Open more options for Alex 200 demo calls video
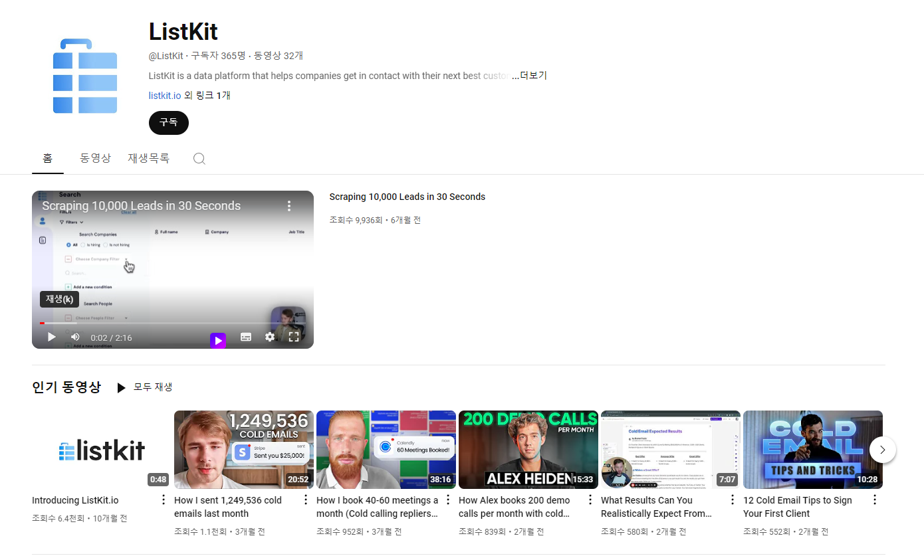 [590, 500]
